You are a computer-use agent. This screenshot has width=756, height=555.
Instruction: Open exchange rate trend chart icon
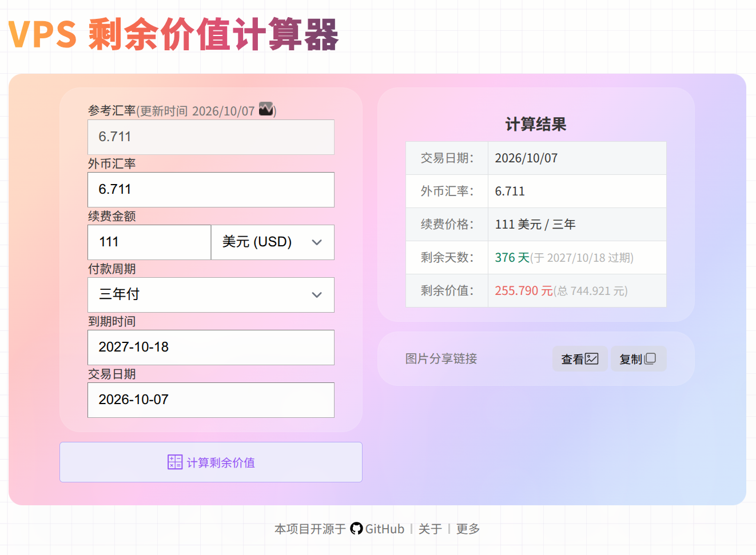[x=266, y=109]
